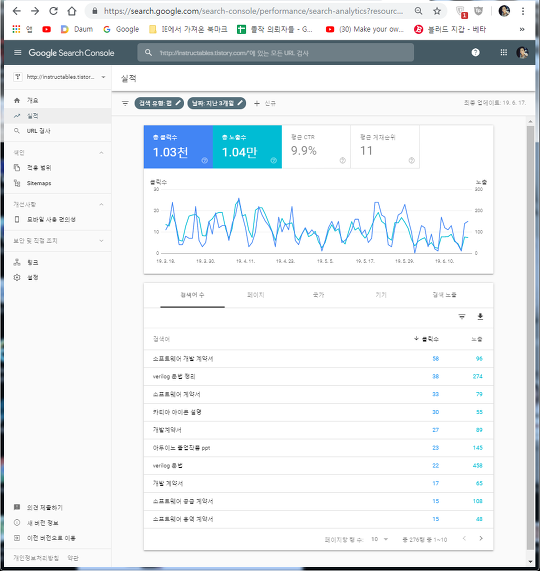Switch to the 기기 (devices) tab
540x571 pixels.
coord(381,295)
